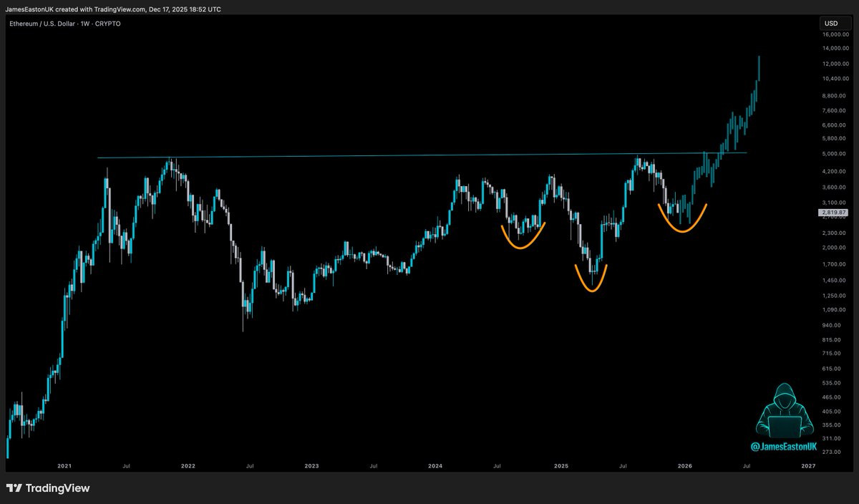Screen dimensions: 859x504
Task: Click the JamesEastonUK created with TradingView.com header
Action: click(114, 9)
